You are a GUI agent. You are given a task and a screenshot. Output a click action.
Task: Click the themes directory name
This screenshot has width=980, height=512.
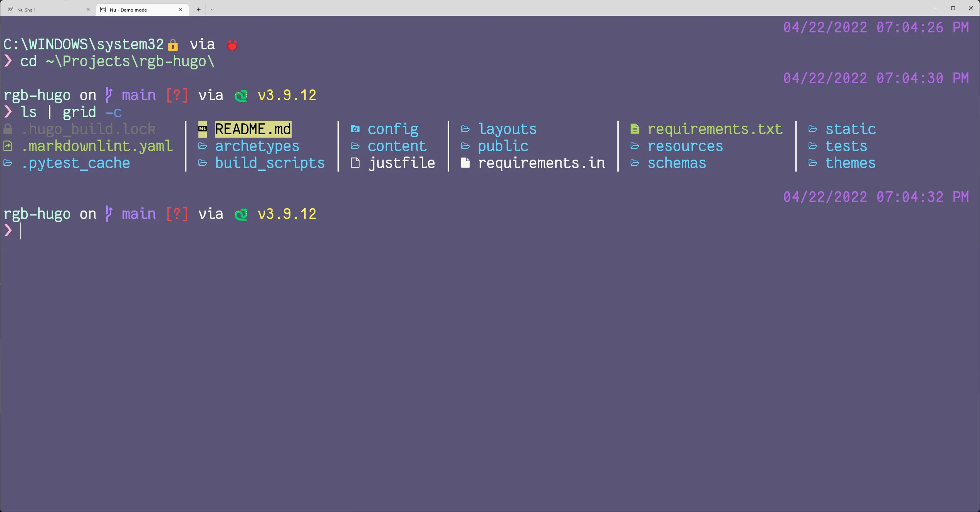[851, 163]
